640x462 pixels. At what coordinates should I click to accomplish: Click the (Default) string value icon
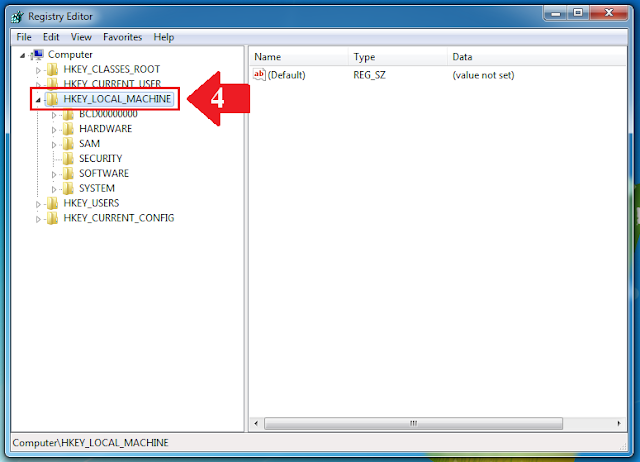259,75
